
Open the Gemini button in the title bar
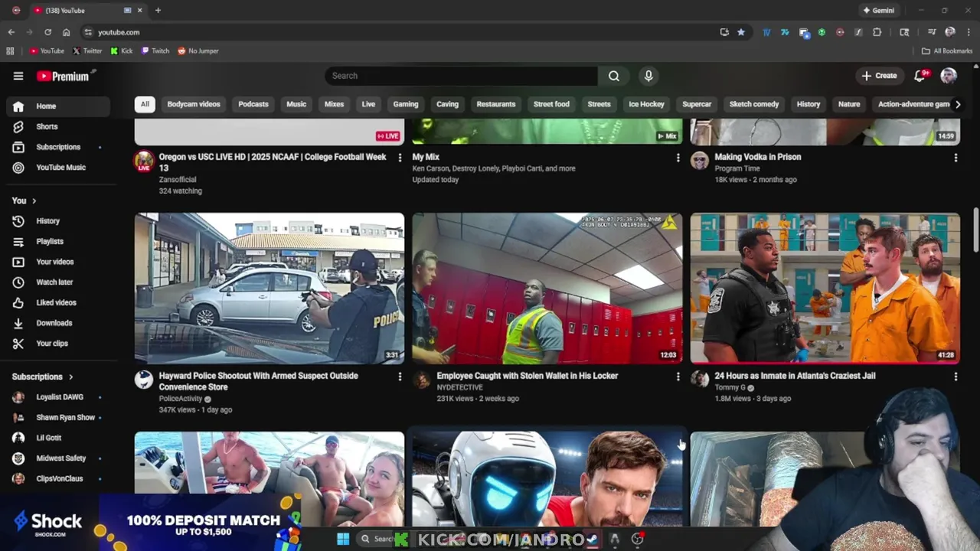879,10
